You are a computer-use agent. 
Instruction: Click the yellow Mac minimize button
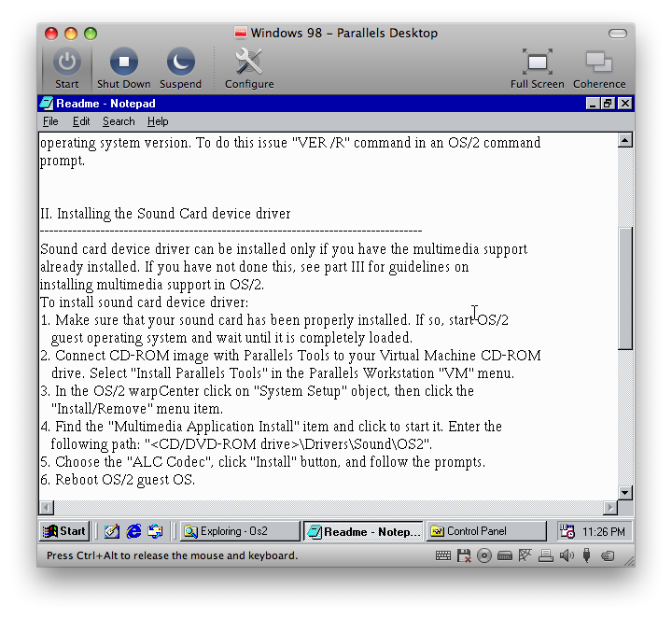coord(71,34)
